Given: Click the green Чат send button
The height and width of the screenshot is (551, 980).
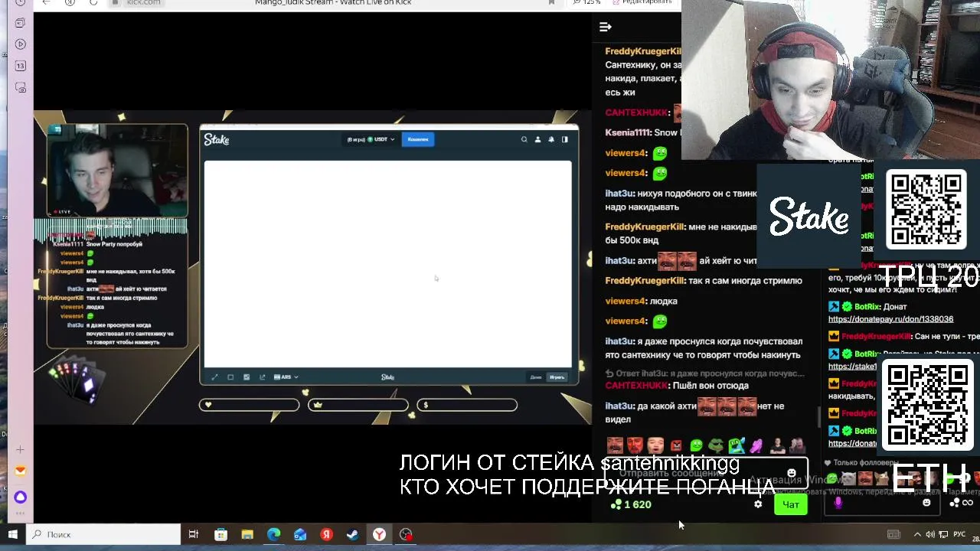Looking at the screenshot, I should click(791, 504).
